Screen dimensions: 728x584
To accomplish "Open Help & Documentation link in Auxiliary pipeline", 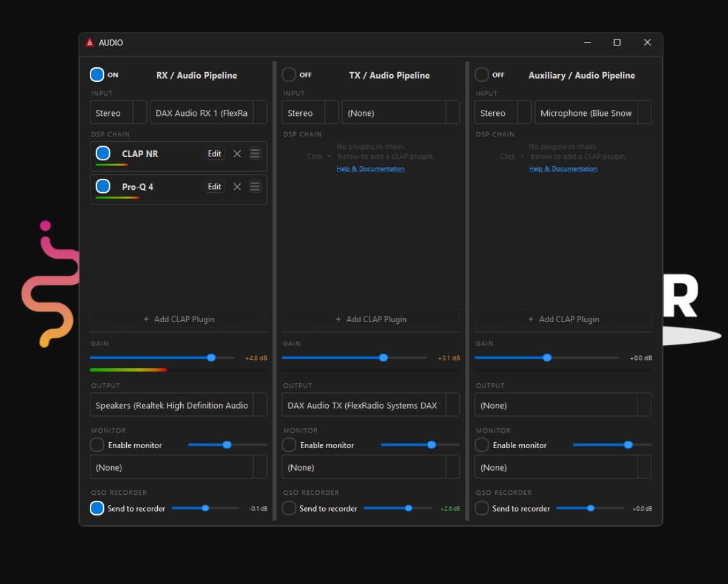I will (x=563, y=169).
